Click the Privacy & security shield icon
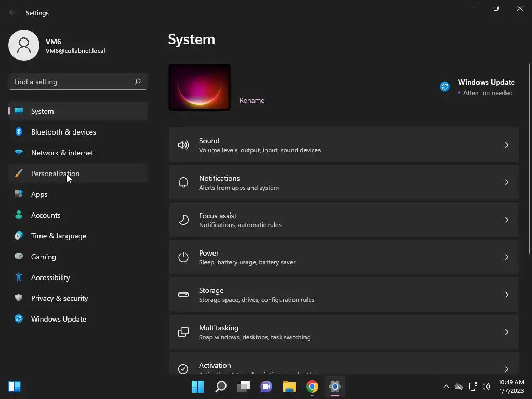The width and height of the screenshot is (532, 399). click(x=19, y=298)
